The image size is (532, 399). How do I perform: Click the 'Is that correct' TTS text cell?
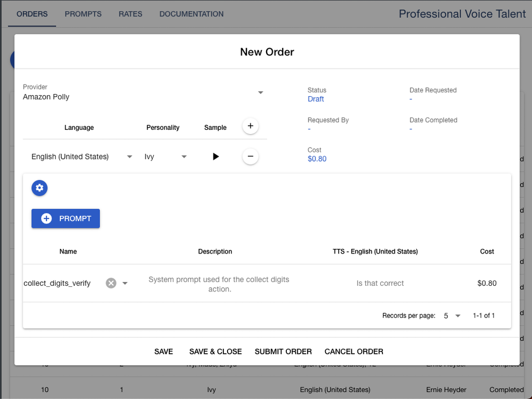(380, 283)
